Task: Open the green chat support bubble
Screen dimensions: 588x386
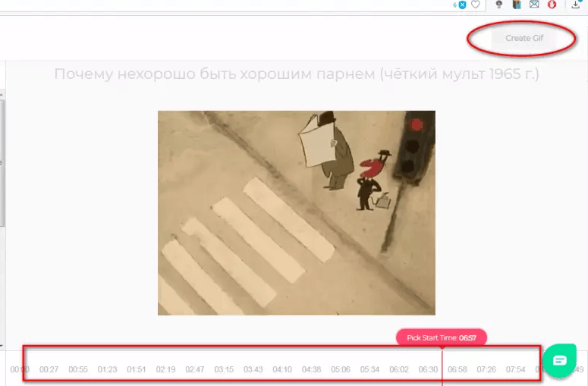Action: coord(559,359)
